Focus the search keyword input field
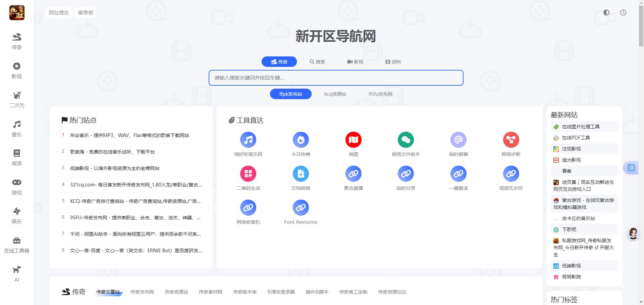 pos(336,78)
